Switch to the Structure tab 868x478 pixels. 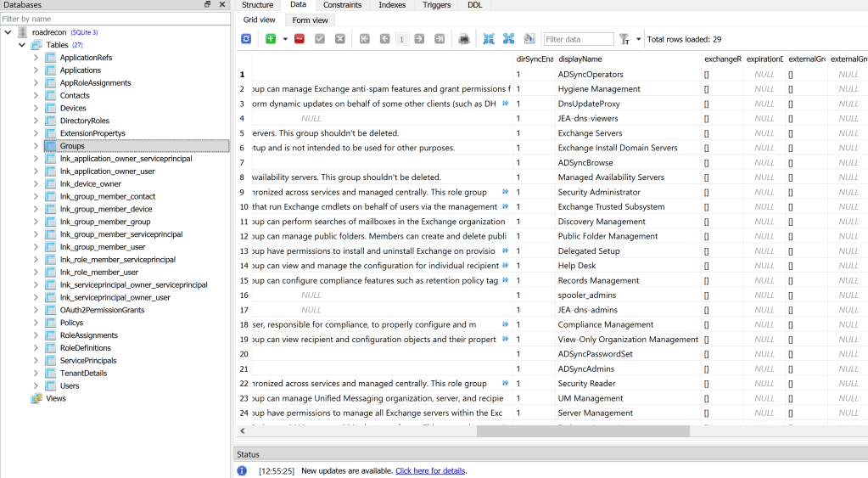[x=258, y=5]
